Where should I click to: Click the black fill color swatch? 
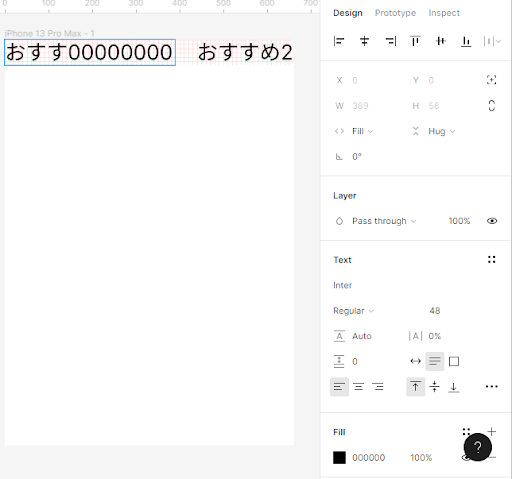click(339, 458)
